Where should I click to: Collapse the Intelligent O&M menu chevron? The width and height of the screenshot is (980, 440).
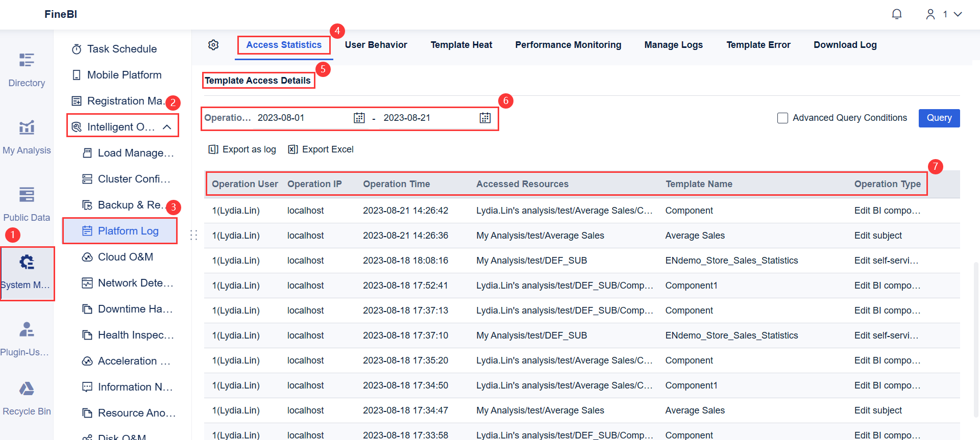click(167, 127)
